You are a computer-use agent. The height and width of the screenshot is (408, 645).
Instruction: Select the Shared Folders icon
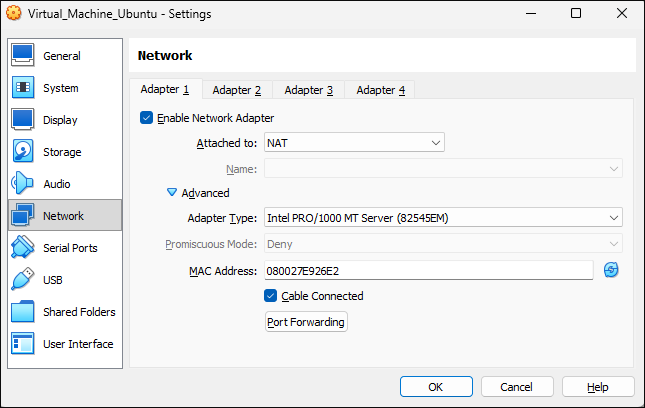point(23,312)
